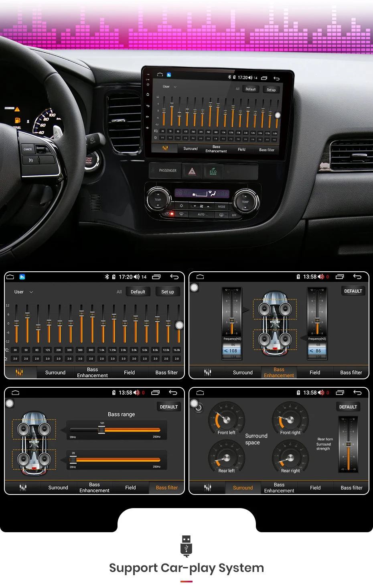Click the Rear horn Surround strength slider

(349, 444)
